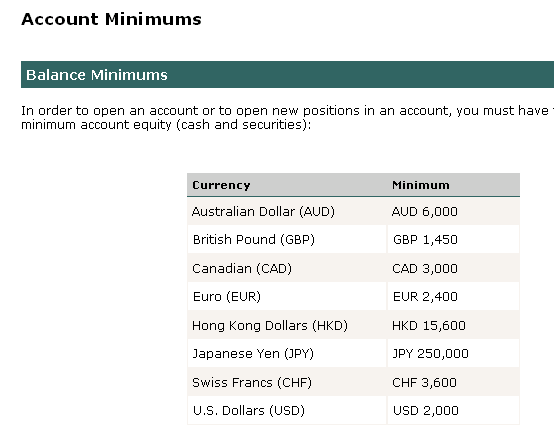Click the EUR 2,400 minimum value
The height and width of the screenshot is (425, 554).
click(x=425, y=296)
